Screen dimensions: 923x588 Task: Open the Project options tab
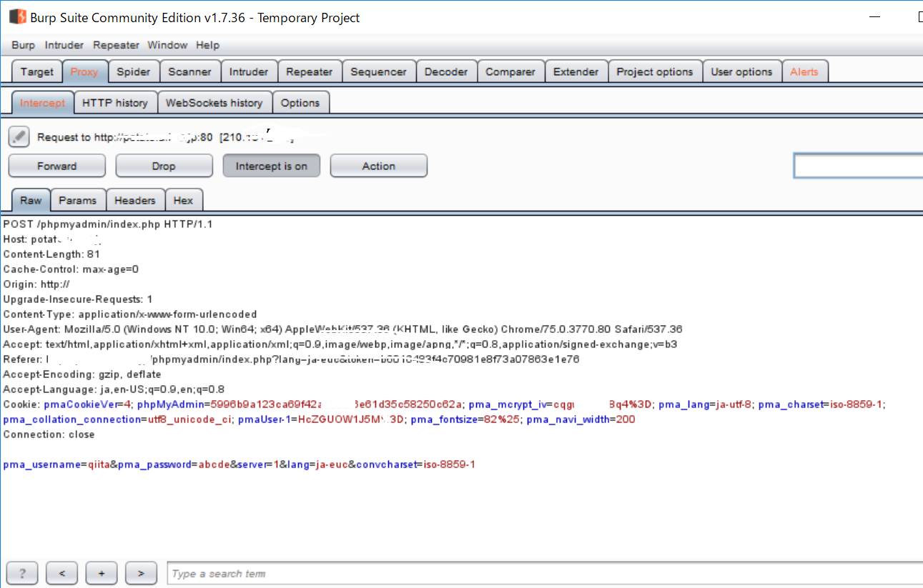(x=655, y=71)
